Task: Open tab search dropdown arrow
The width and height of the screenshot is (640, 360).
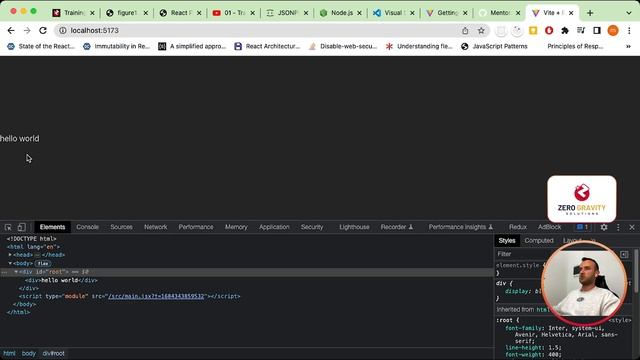Action: tap(629, 13)
